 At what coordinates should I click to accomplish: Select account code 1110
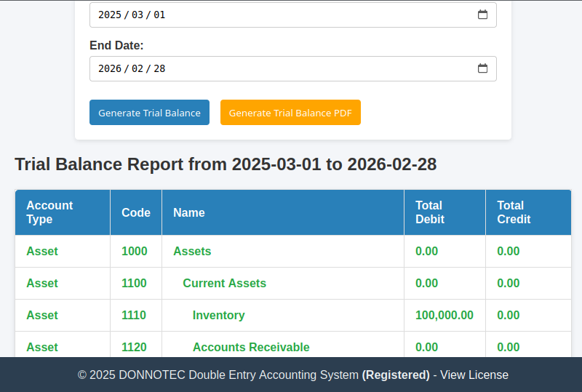134,315
